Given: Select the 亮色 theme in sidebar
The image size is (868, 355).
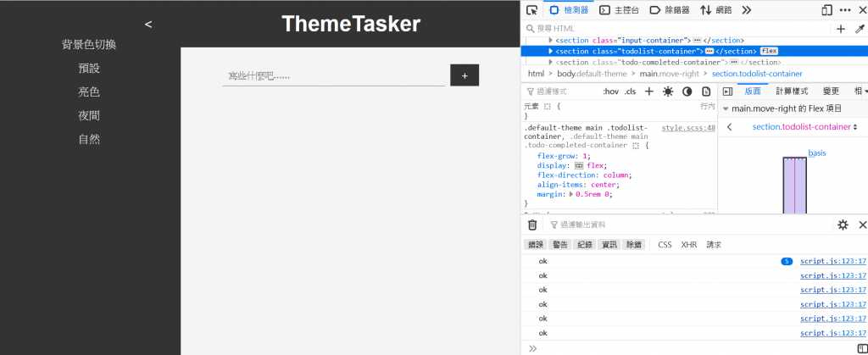Looking at the screenshot, I should pyautogui.click(x=89, y=92).
